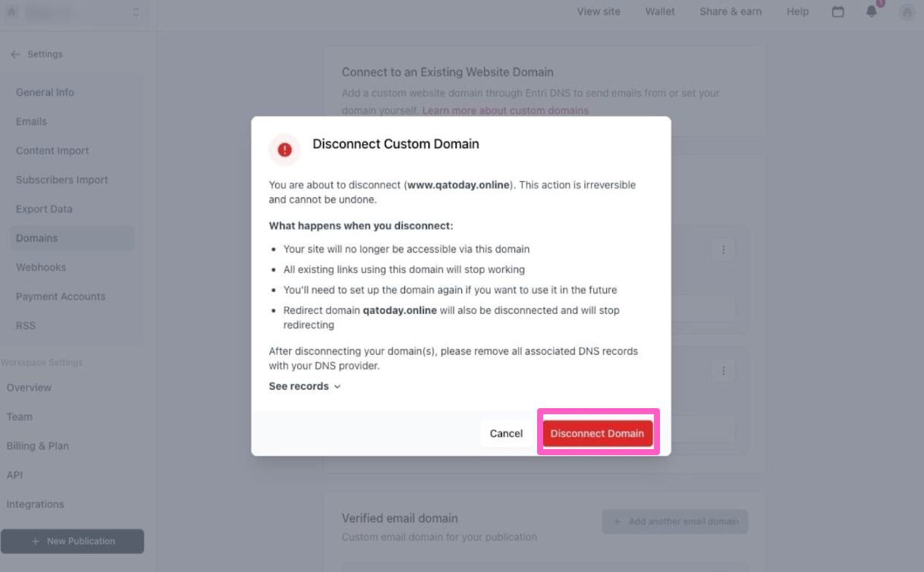Go to Domains settings section
Screen dimensions: 924x572
click(36, 238)
